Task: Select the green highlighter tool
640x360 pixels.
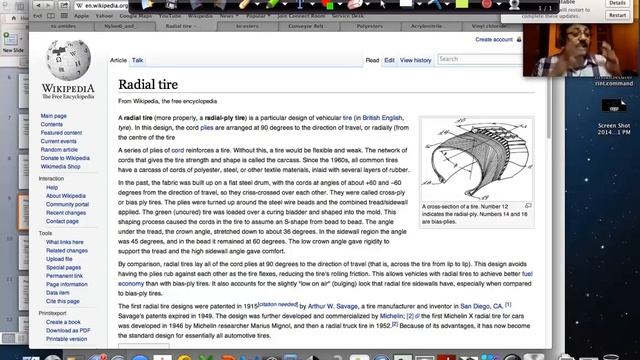Action: point(272,4)
